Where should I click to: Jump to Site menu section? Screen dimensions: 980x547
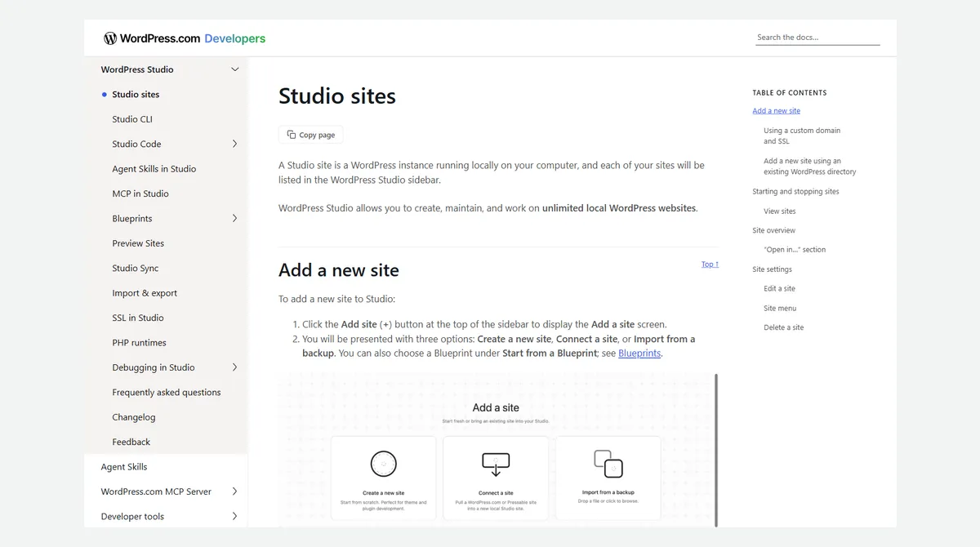click(780, 309)
